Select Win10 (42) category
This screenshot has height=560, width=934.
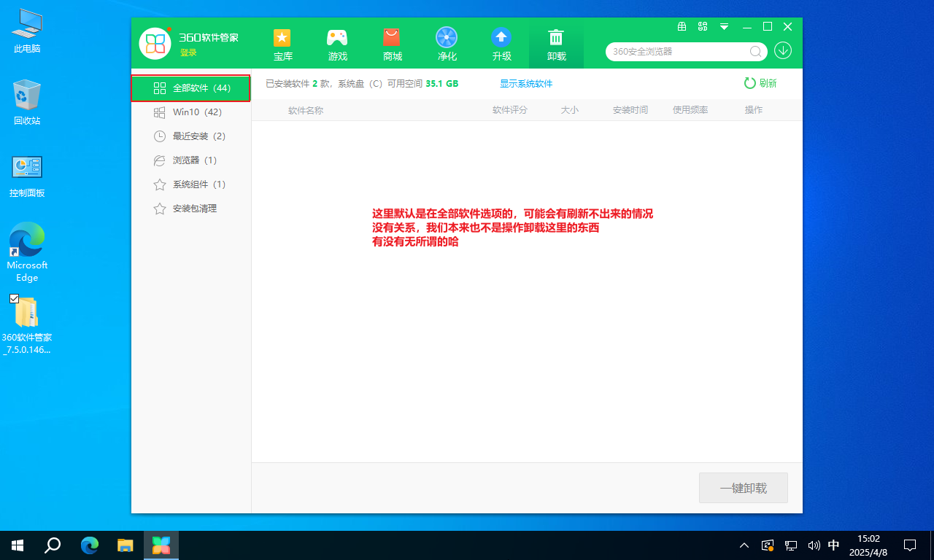click(191, 112)
